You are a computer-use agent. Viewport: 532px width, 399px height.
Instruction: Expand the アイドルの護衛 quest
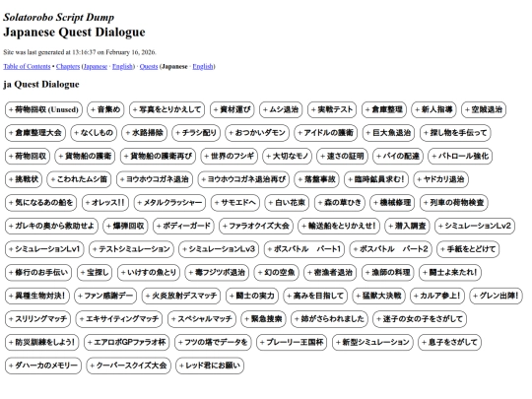326,133
